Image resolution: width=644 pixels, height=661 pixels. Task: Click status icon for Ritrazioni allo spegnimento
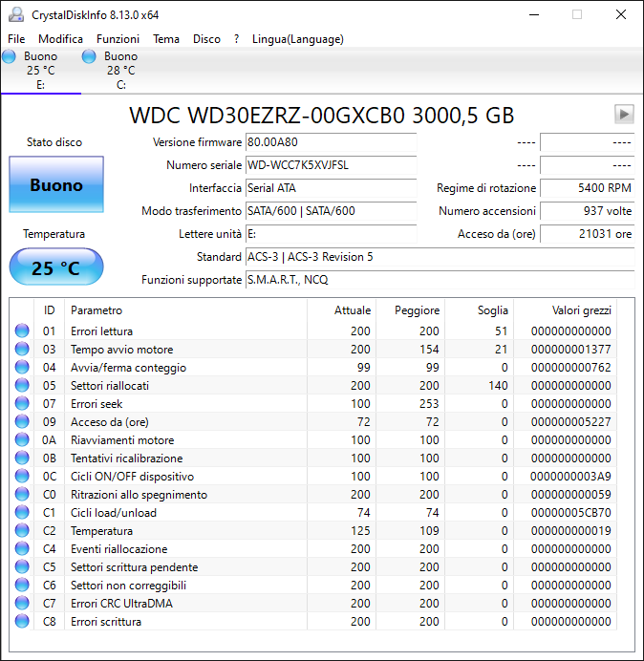pos(22,494)
